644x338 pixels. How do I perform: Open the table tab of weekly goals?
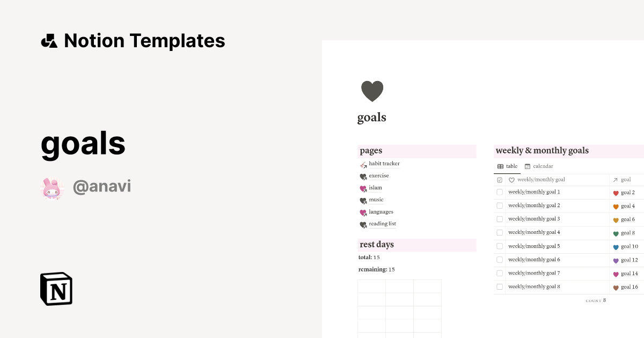508,166
